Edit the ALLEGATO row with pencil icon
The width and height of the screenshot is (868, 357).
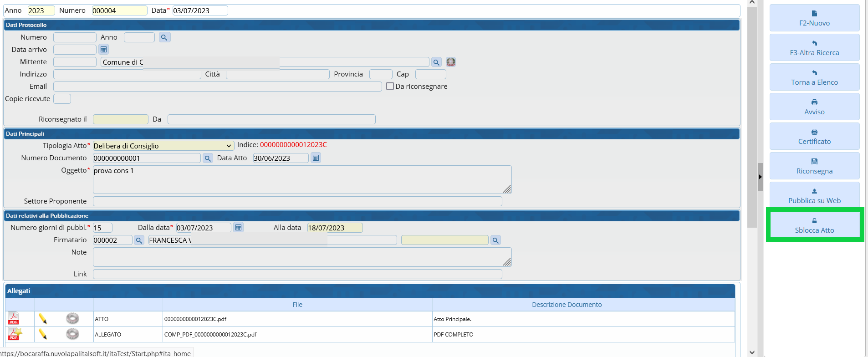(x=43, y=334)
